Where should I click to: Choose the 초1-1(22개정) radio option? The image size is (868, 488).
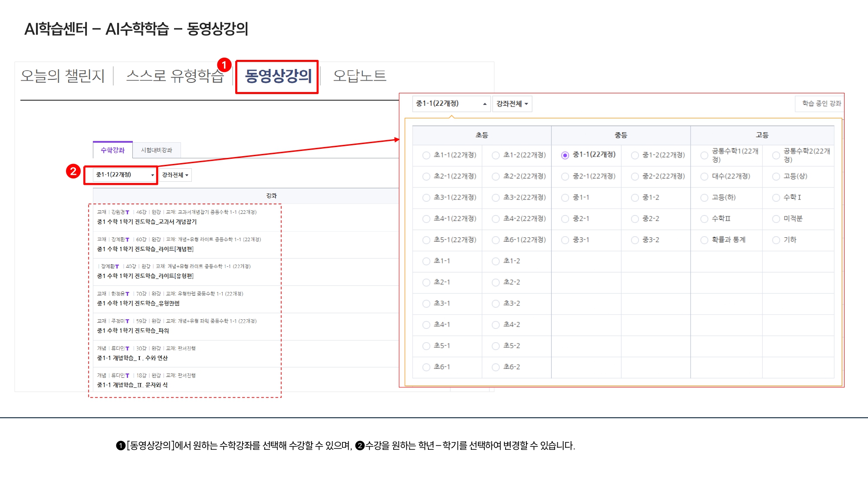(x=426, y=155)
